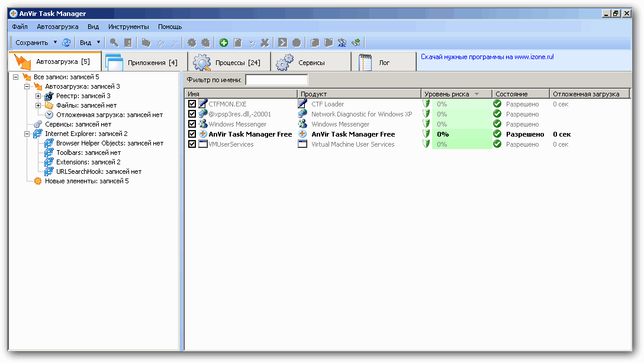Click the Network Diagnostic product icon
The height and width of the screenshot is (363, 644).
[x=302, y=114]
